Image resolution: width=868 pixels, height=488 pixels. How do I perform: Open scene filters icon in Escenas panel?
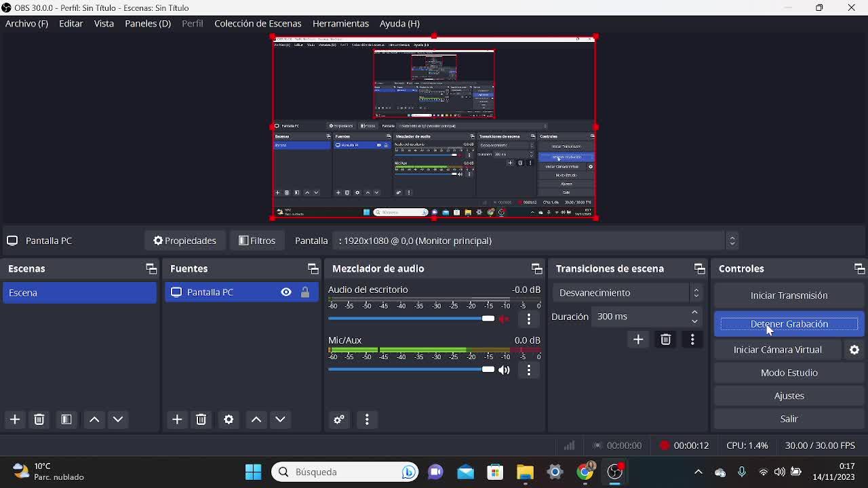click(x=66, y=420)
